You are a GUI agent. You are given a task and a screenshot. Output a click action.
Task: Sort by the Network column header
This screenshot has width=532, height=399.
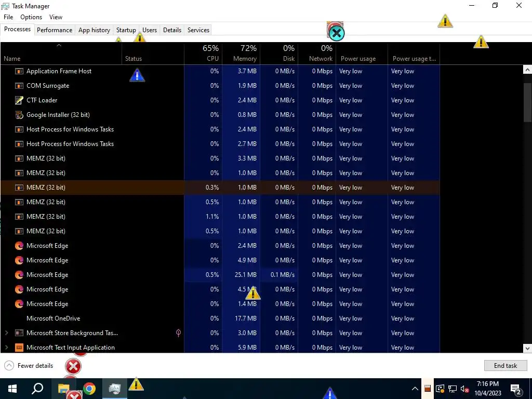pyautogui.click(x=317, y=54)
